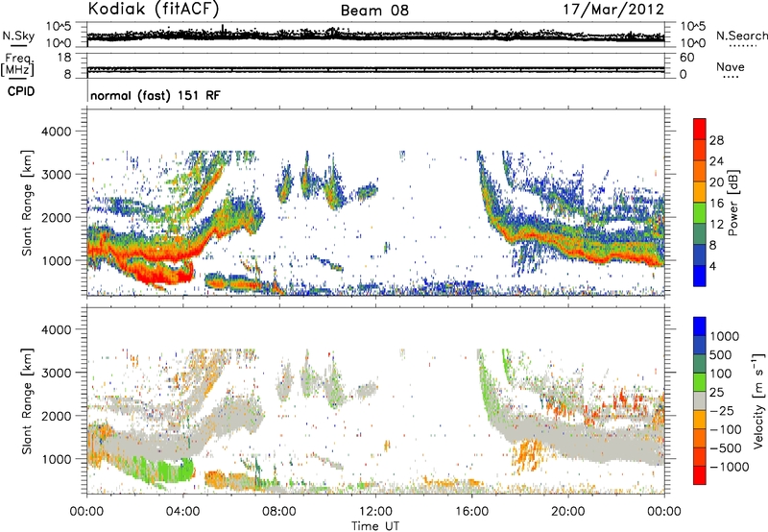Pick the blue top segment of the Velocity color bar
Viewport: 768px width, 532px height.
[x=700, y=326]
